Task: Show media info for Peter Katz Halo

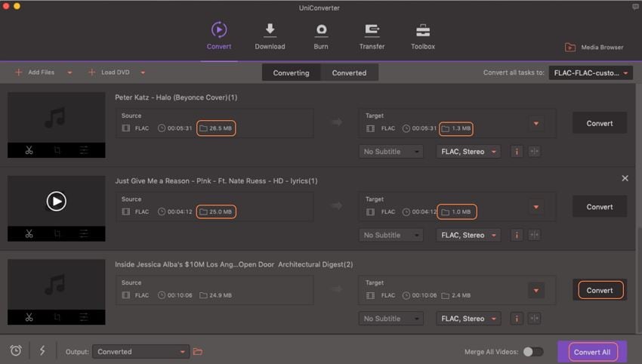Action: (517, 152)
